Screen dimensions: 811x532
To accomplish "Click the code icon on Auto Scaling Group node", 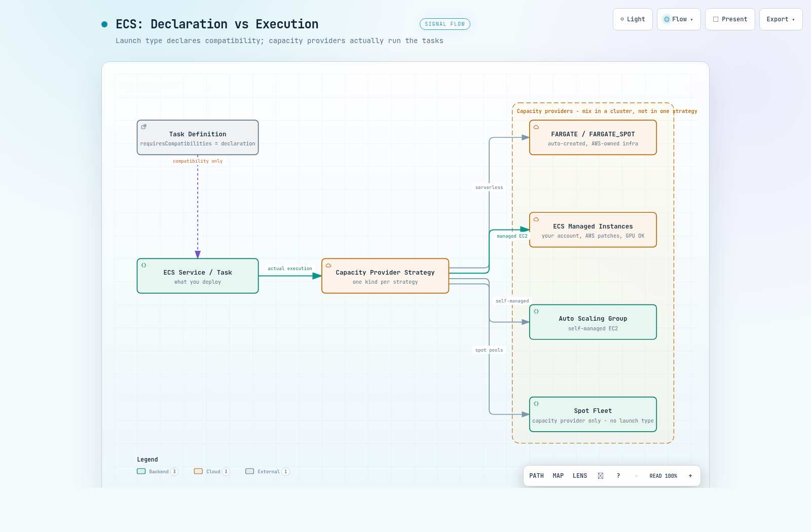I will click(x=536, y=311).
